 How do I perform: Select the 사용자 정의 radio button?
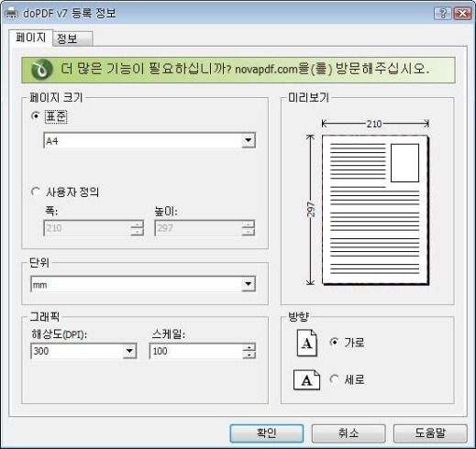point(36,192)
